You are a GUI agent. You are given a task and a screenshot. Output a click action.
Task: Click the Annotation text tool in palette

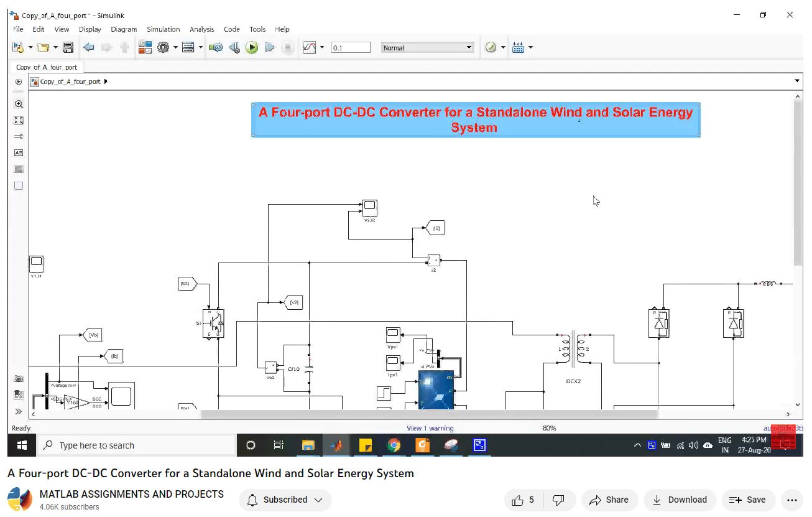[19, 153]
